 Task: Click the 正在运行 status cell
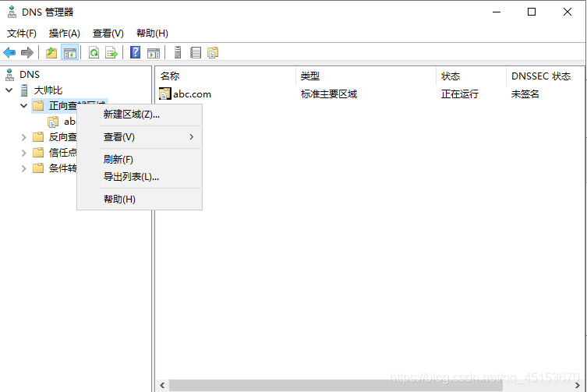click(460, 94)
